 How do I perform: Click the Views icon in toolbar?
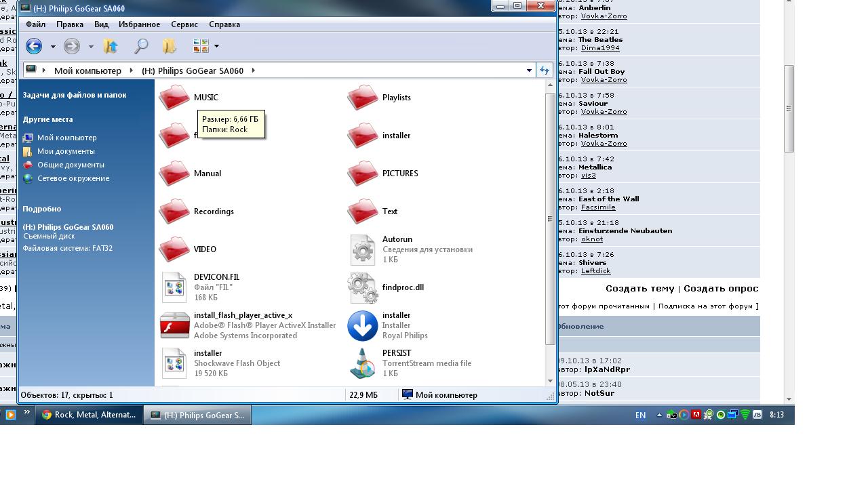(x=201, y=46)
